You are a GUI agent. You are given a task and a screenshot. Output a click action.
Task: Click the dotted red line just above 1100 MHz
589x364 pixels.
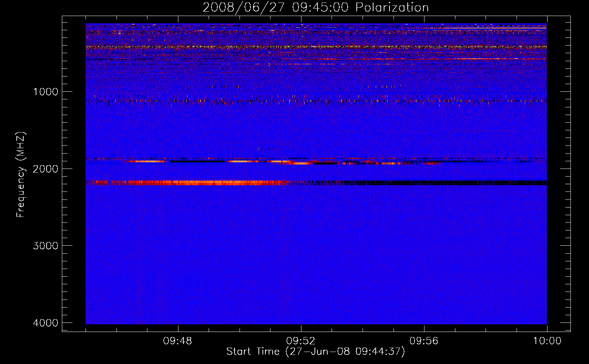click(316, 100)
